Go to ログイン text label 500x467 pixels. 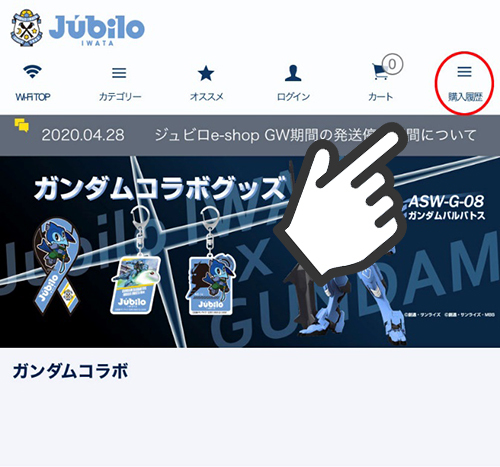pos(293,97)
